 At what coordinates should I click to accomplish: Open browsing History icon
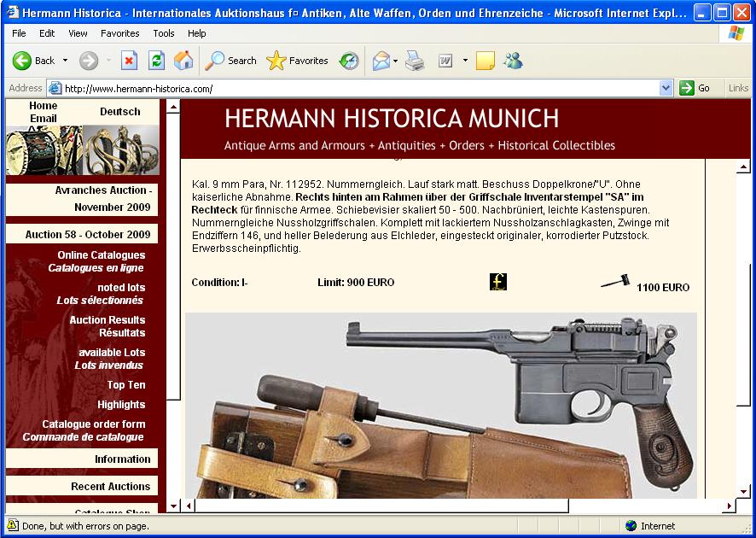(x=349, y=61)
